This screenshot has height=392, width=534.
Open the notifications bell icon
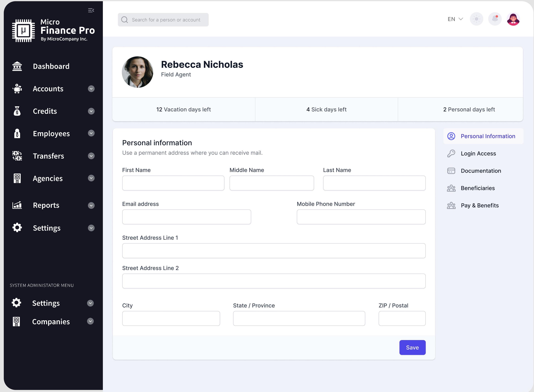[x=495, y=19]
